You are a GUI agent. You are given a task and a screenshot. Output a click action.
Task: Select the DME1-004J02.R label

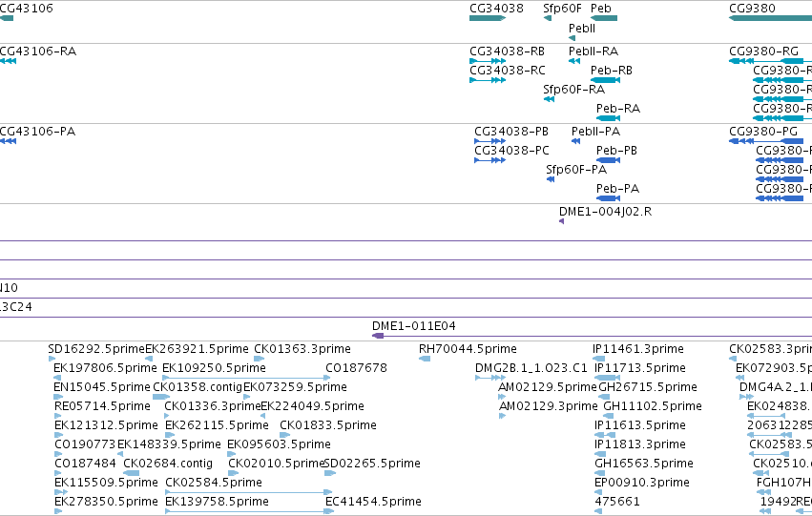tap(605, 212)
